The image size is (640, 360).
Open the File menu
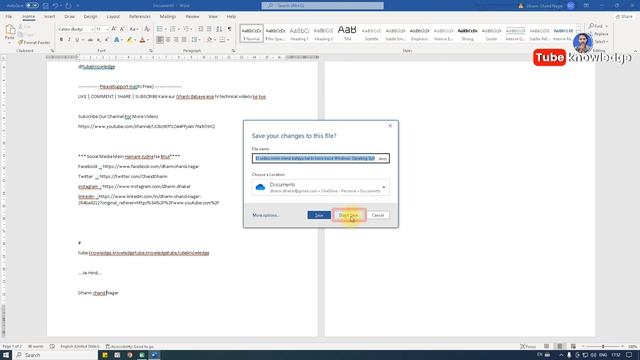click(x=9, y=16)
